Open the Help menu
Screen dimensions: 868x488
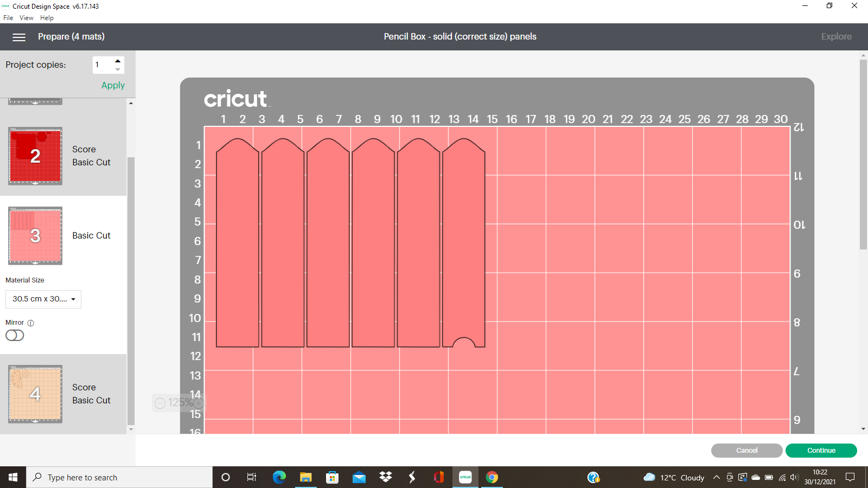coord(47,18)
